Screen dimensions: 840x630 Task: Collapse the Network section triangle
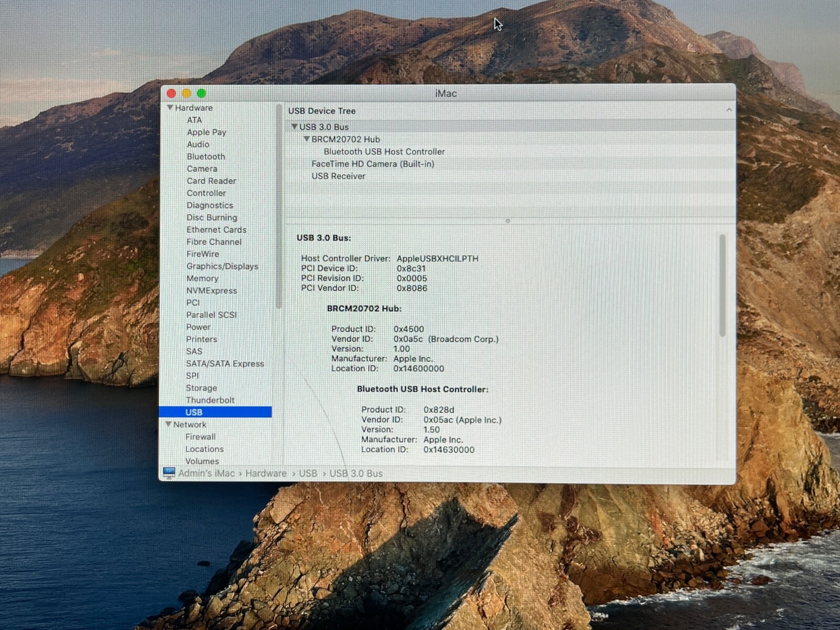(x=169, y=424)
